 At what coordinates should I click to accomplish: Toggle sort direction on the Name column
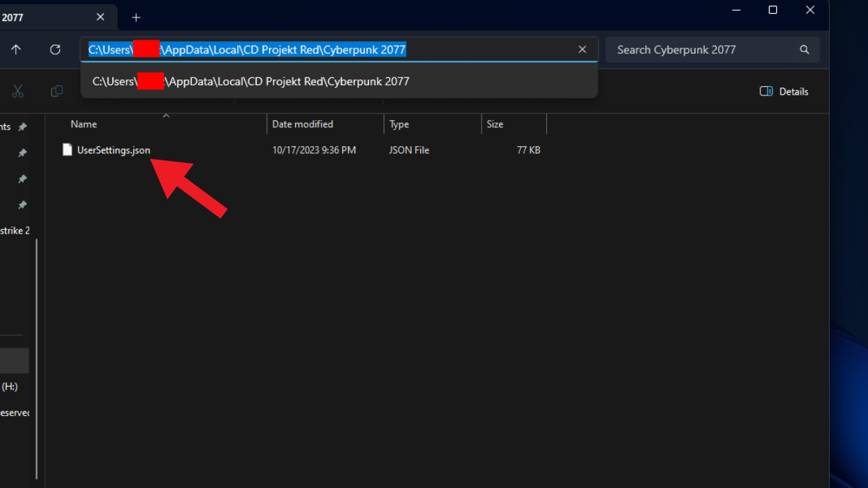[83, 124]
